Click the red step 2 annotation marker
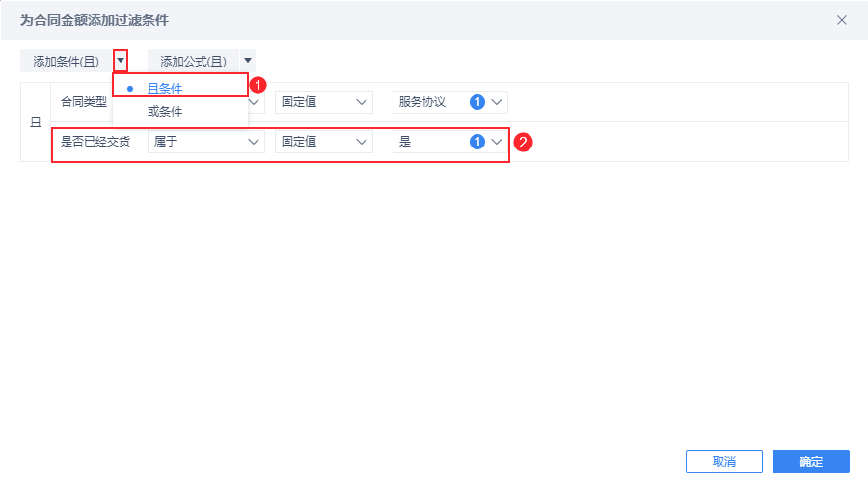868x482 pixels. pos(523,143)
